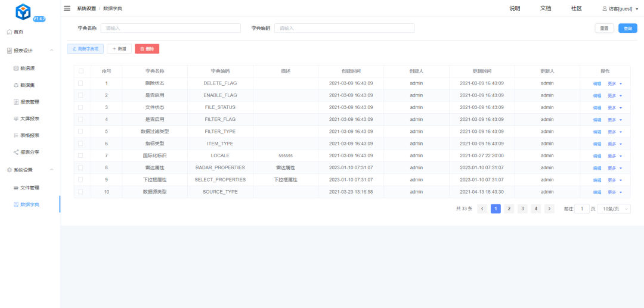Image resolution: width=644 pixels, height=308 pixels.
Task: Open the 文档 top navigation item
Action: (545, 8)
